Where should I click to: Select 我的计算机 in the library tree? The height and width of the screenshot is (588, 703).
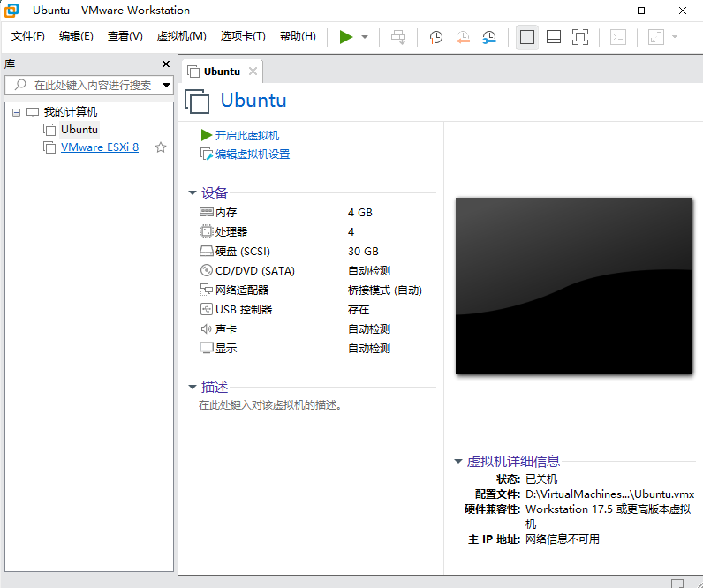tap(71, 111)
